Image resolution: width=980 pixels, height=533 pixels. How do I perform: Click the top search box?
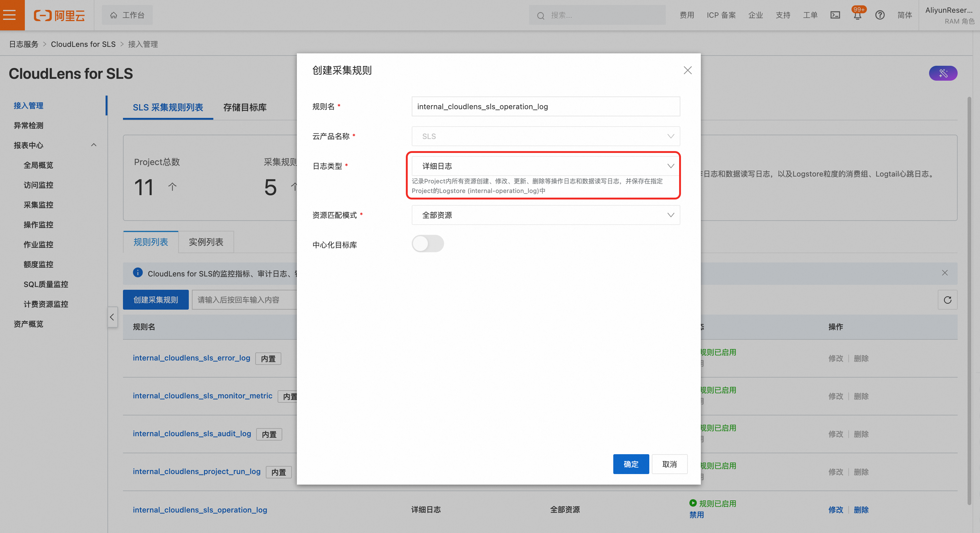(597, 15)
